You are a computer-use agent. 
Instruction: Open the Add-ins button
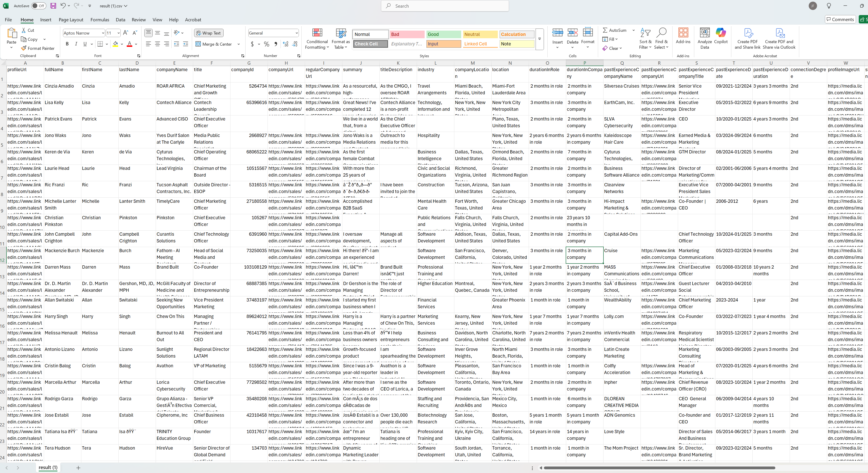[683, 36]
